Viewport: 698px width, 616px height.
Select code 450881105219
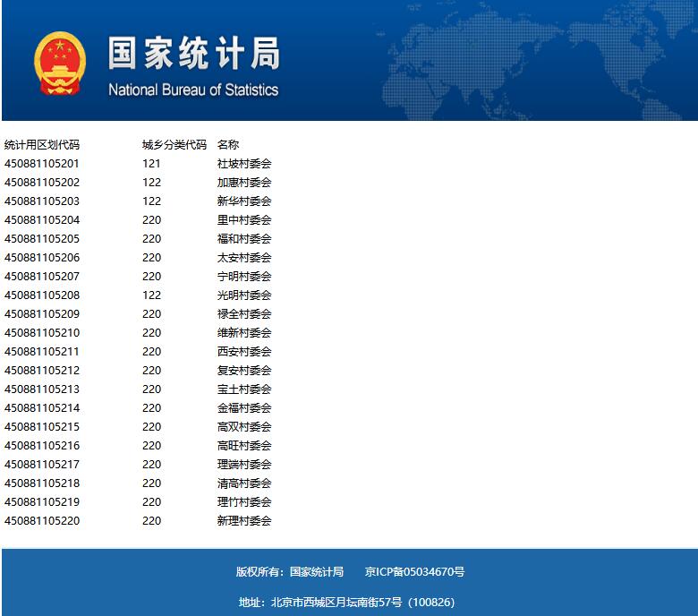point(42,502)
